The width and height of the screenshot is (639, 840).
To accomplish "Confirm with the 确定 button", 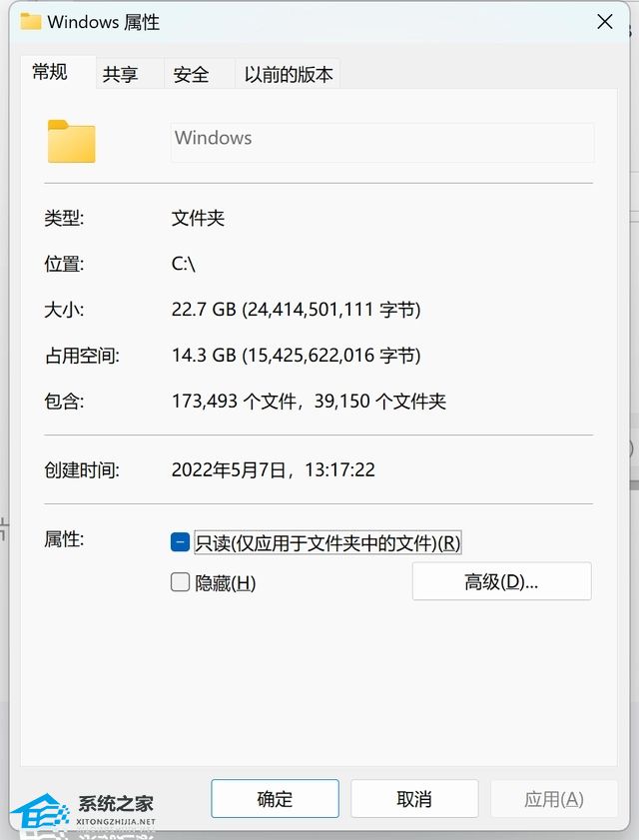I will [x=275, y=799].
